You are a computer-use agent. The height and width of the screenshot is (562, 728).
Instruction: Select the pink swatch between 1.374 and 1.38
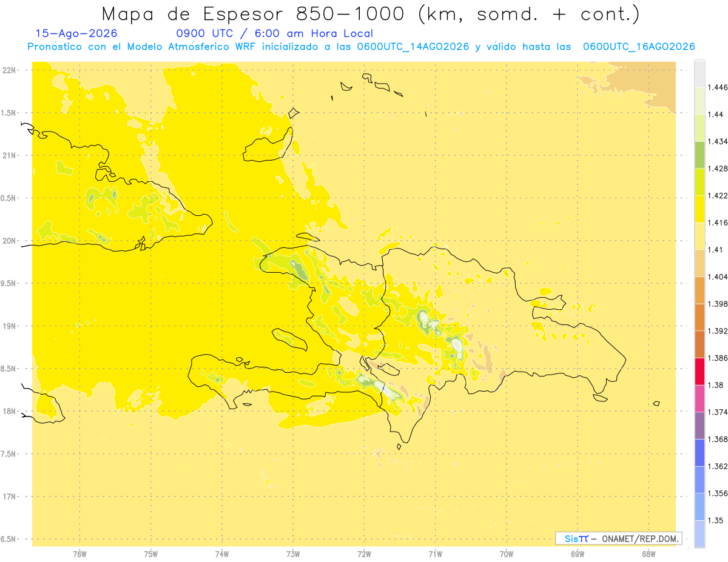tap(699, 398)
